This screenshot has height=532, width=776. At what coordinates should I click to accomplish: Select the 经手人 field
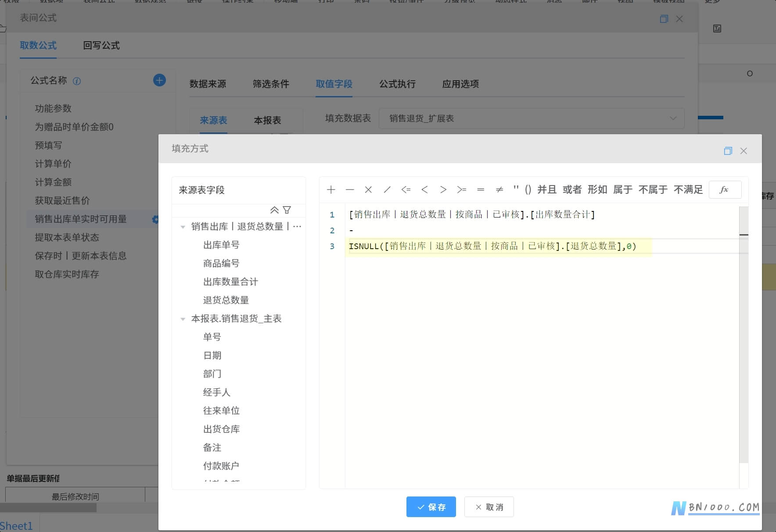217,393
